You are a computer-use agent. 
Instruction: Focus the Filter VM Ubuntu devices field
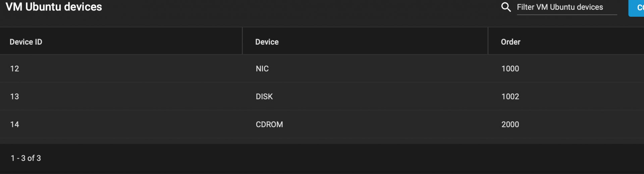pyautogui.click(x=567, y=7)
